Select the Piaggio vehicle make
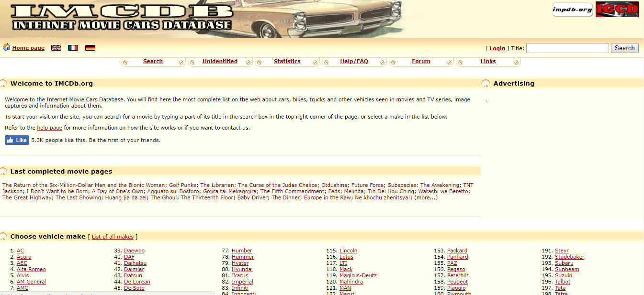 click(x=456, y=288)
